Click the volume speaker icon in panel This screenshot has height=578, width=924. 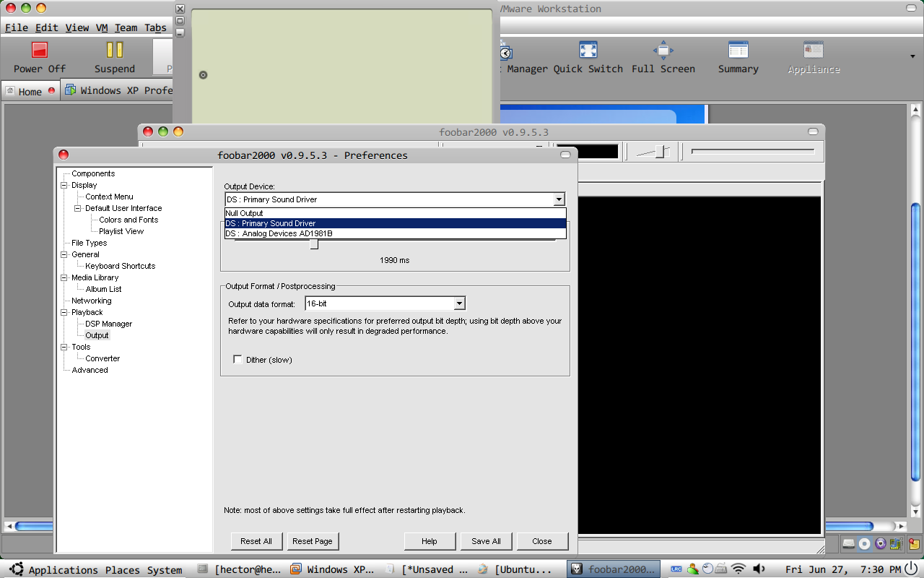pos(759,569)
